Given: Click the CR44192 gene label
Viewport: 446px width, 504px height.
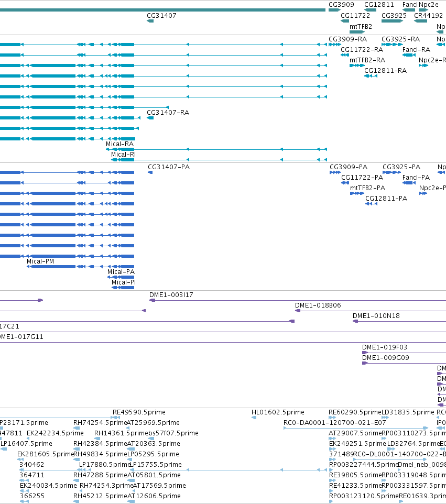Looking at the screenshot, I should tap(428, 15).
